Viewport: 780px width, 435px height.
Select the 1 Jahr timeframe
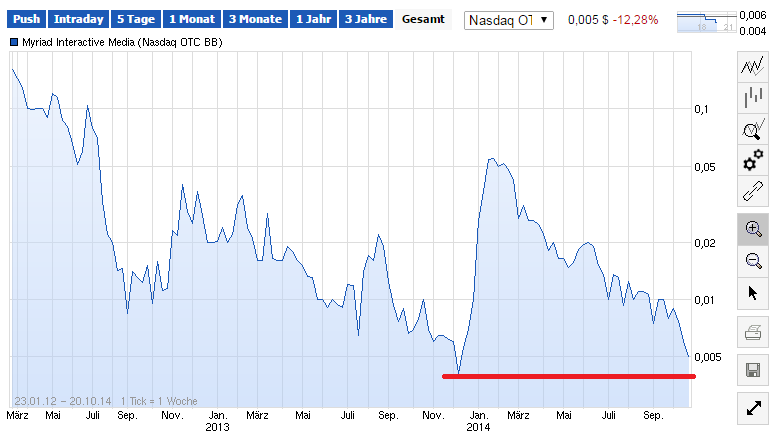(313, 19)
